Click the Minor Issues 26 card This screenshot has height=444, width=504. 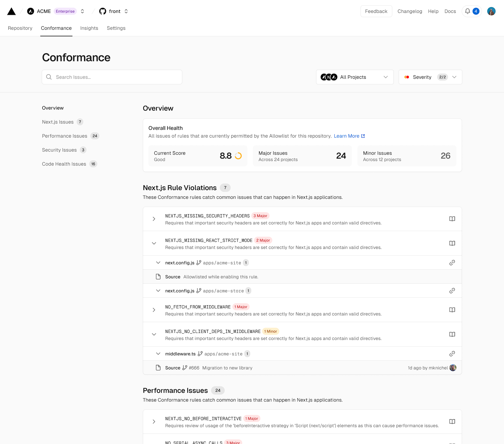[407, 156]
